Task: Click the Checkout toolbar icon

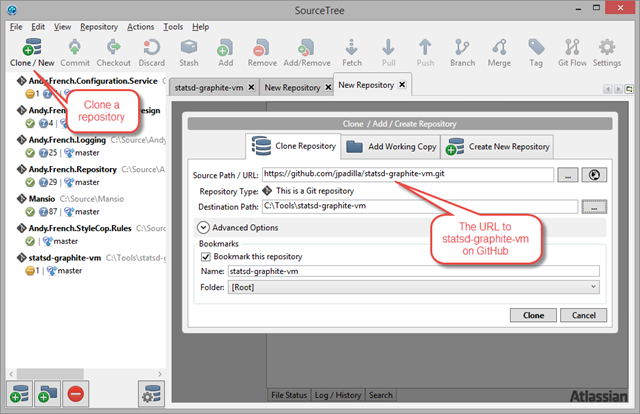Action: [113, 47]
